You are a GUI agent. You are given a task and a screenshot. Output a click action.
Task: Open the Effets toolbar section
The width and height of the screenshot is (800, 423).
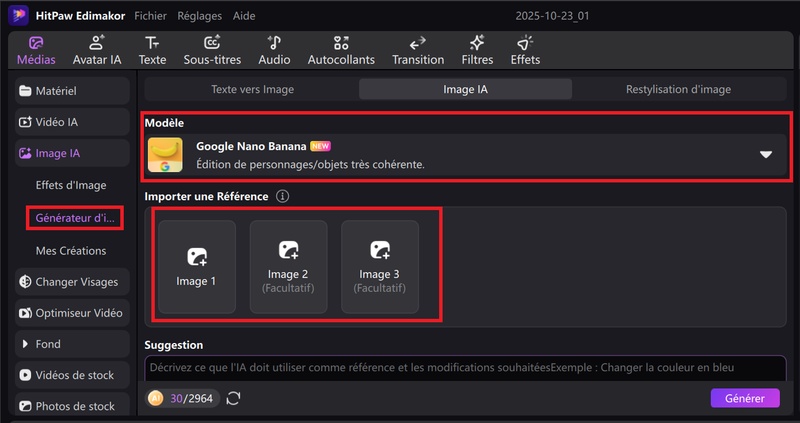click(525, 50)
